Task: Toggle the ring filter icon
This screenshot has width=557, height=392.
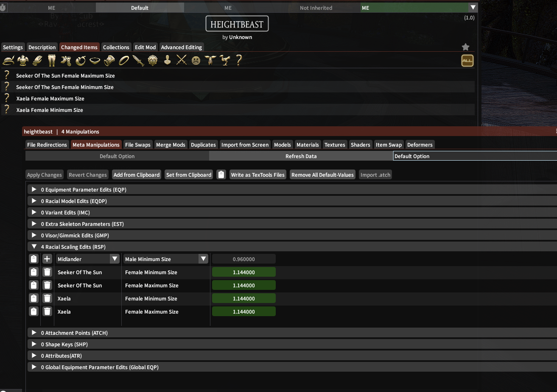Action: (x=124, y=61)
